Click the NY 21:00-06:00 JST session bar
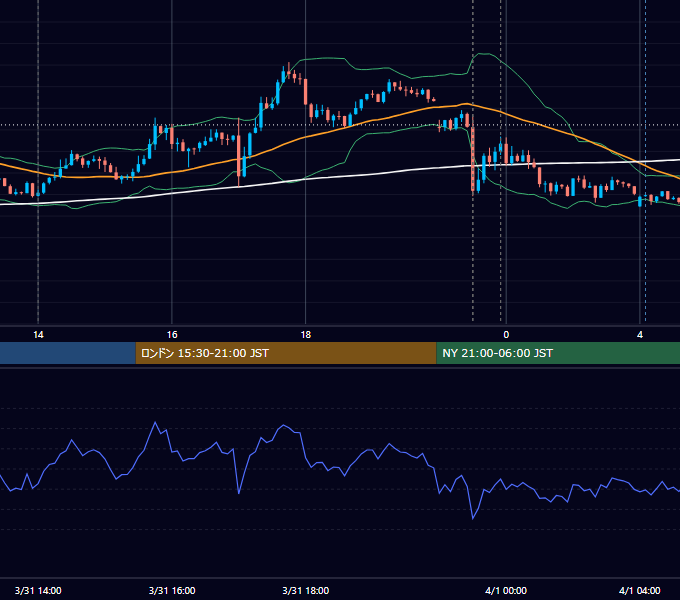This screenshot has width=680, height=600. point(558,353)
